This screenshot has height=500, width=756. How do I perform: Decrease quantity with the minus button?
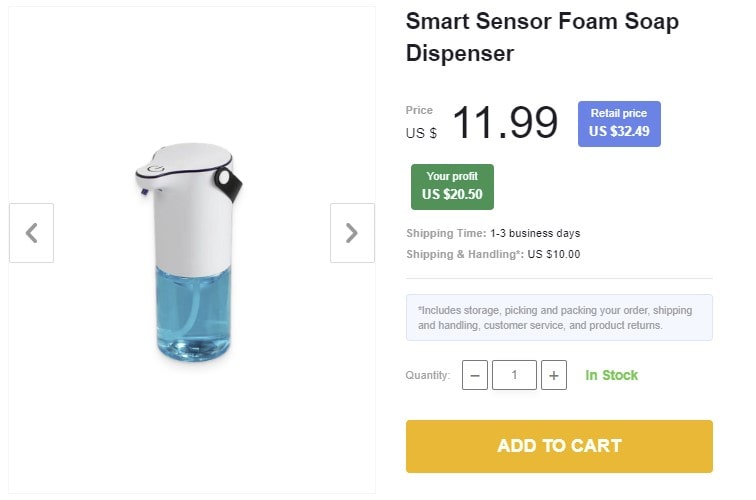point(476,375)
